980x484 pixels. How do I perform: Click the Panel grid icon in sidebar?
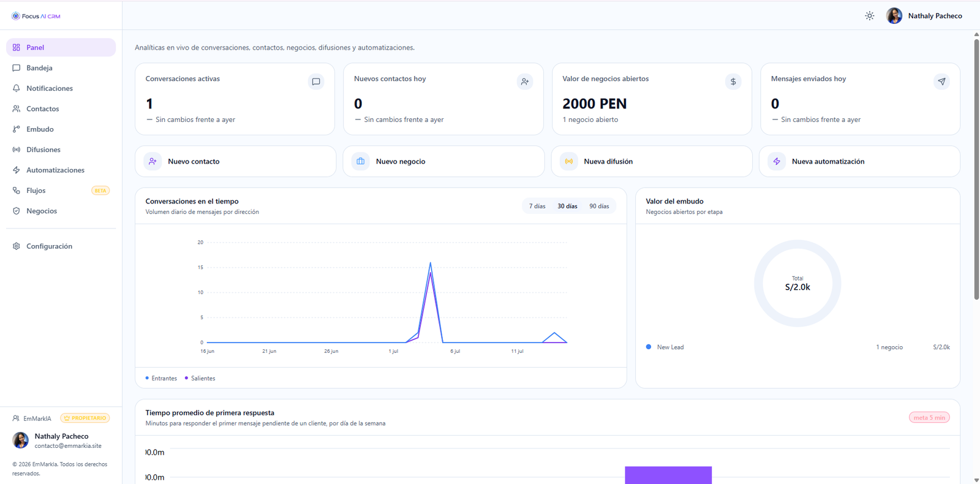[17, 47]
